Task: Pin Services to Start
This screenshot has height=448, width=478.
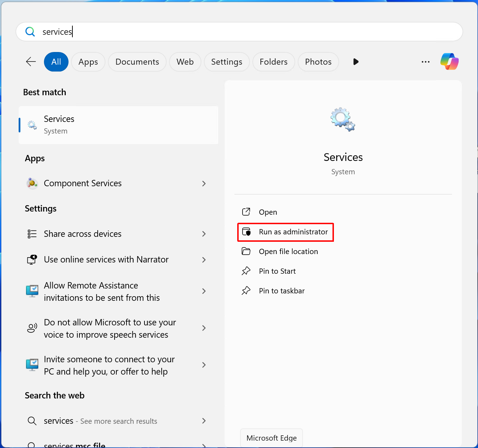Action: tap(277, 271)
